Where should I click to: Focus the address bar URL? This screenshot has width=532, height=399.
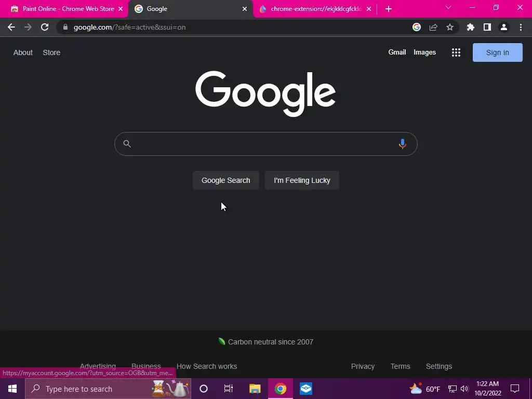(129, 27)
